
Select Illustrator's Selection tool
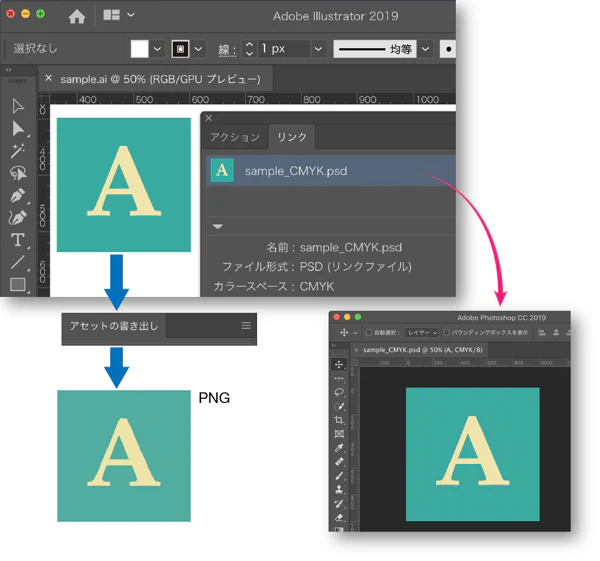18,106
